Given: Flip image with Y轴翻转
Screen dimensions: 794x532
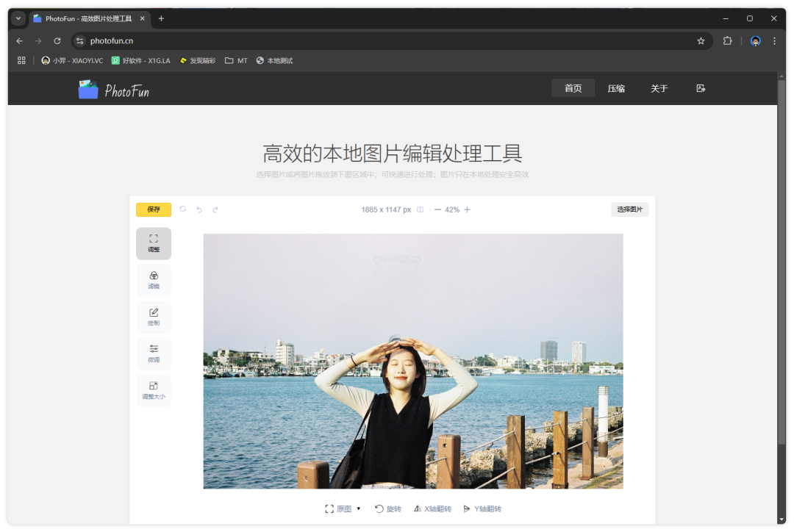Looking at the screenshot, I should [x=482, y=508].
